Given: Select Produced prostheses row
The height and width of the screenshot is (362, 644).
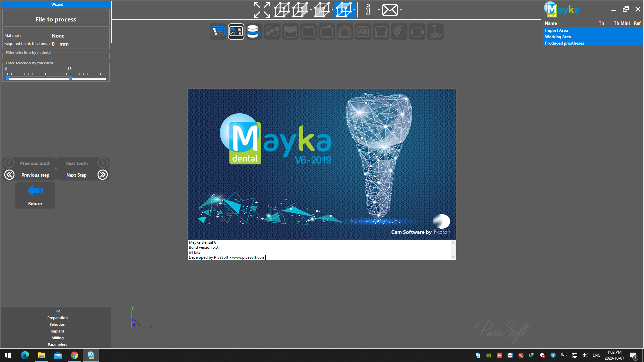Looking at the screenshot, I should [564, 43].
